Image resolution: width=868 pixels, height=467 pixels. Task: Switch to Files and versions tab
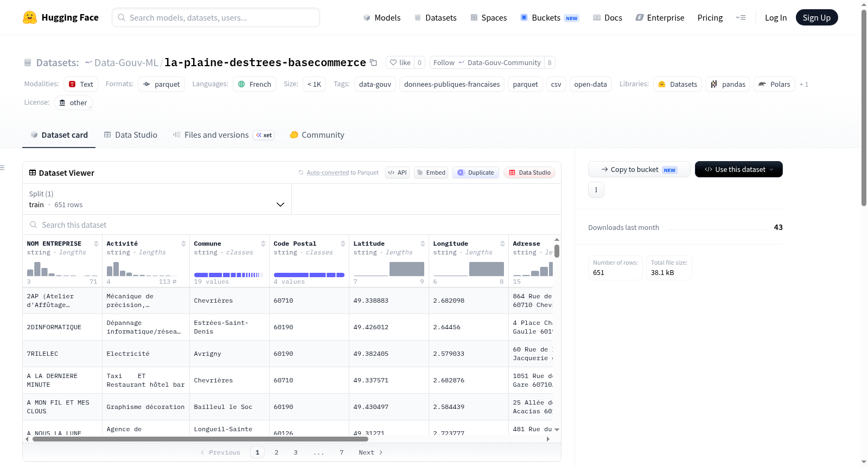[223, 135]
